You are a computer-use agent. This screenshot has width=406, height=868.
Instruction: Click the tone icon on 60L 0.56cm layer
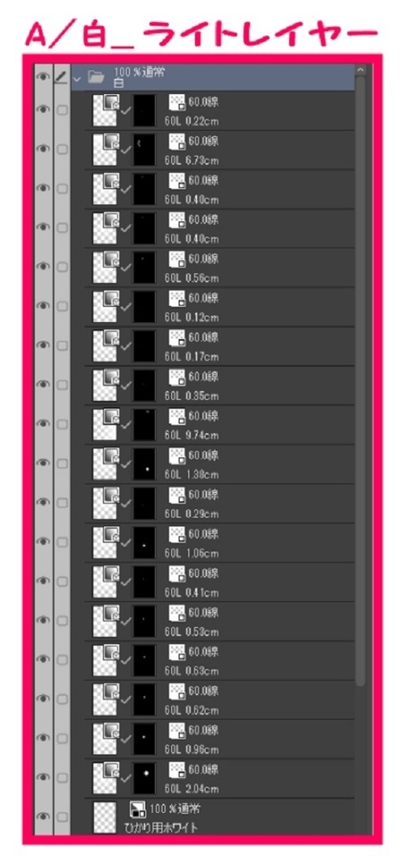tap(176, 259)
